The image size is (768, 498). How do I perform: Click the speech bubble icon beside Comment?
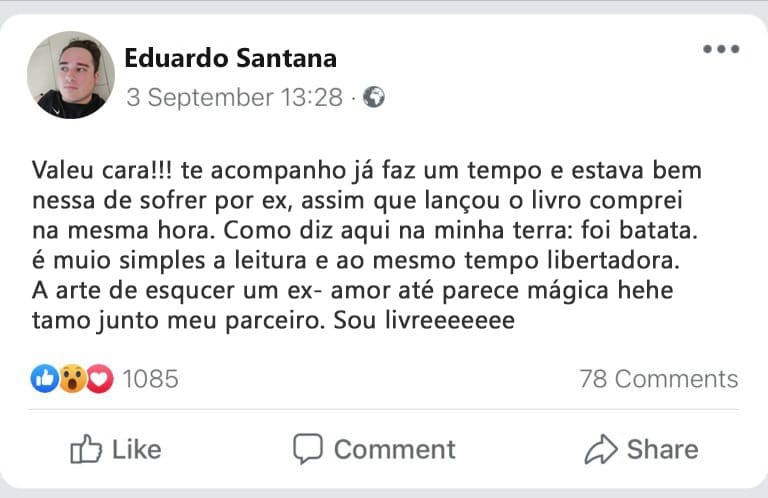tap(307, 449)
